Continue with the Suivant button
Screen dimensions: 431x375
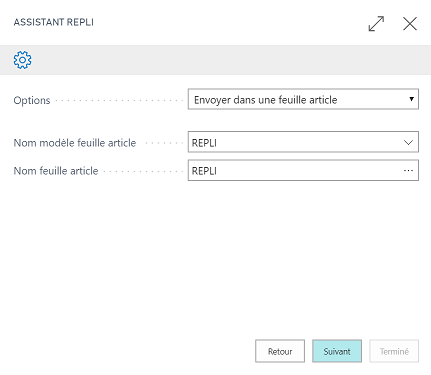[x=337, y=351]
